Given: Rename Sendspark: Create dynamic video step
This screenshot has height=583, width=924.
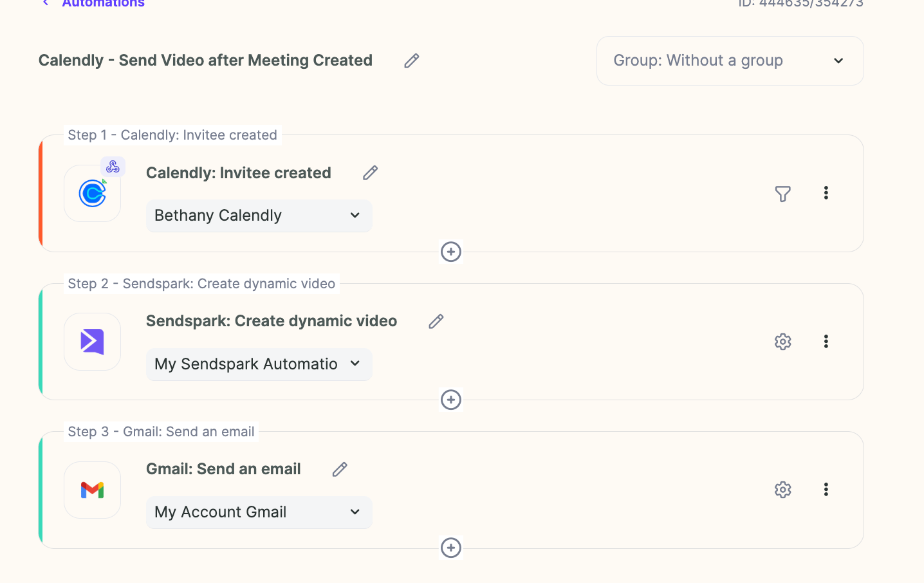Looking at the screenshot, I should point(436,321).
